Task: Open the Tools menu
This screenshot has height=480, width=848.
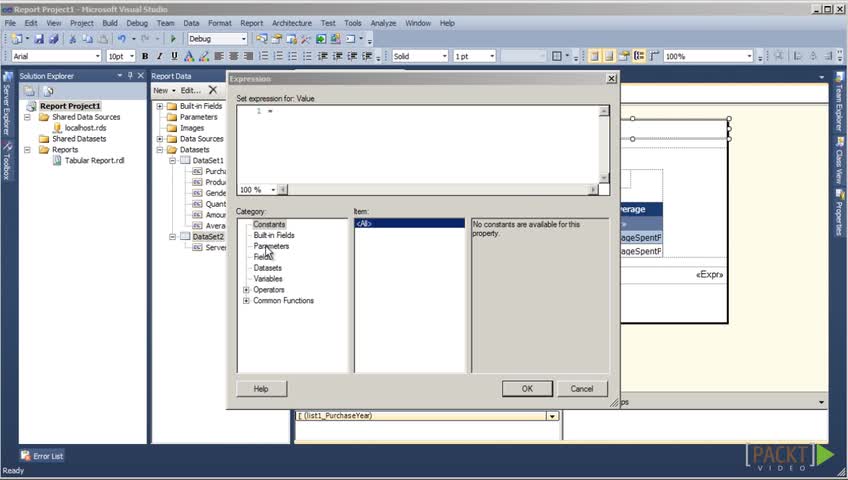Action: tap(353, 23)
